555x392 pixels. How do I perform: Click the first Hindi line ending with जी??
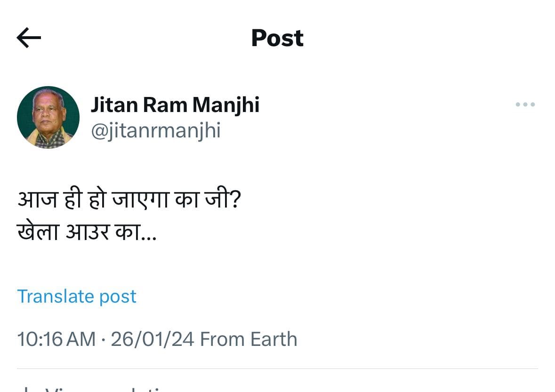(129, 202)
